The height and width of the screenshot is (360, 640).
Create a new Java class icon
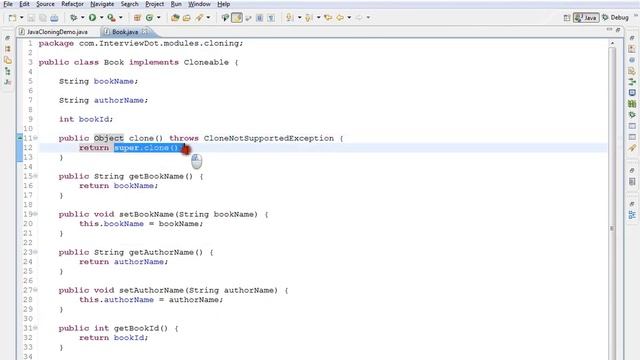tap(149, 18)
